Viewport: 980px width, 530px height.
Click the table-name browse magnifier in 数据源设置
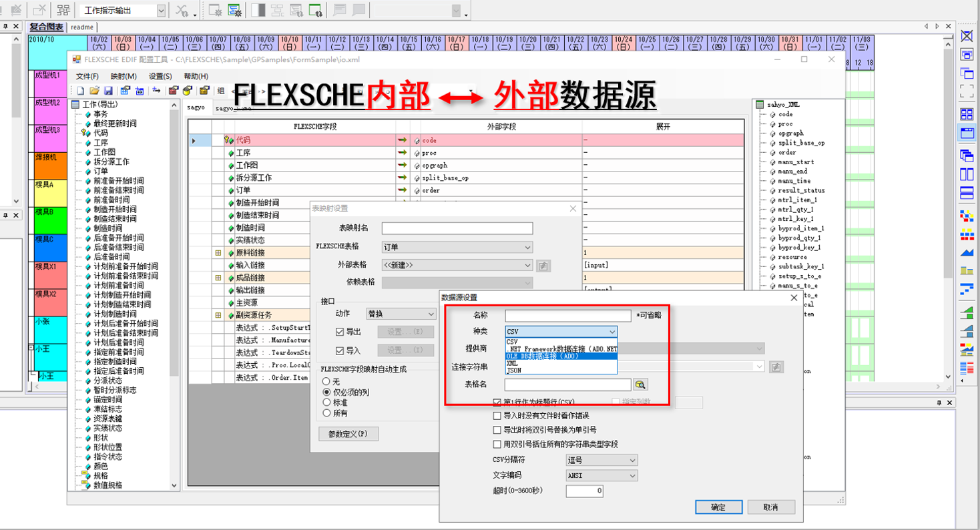(641, 385)
